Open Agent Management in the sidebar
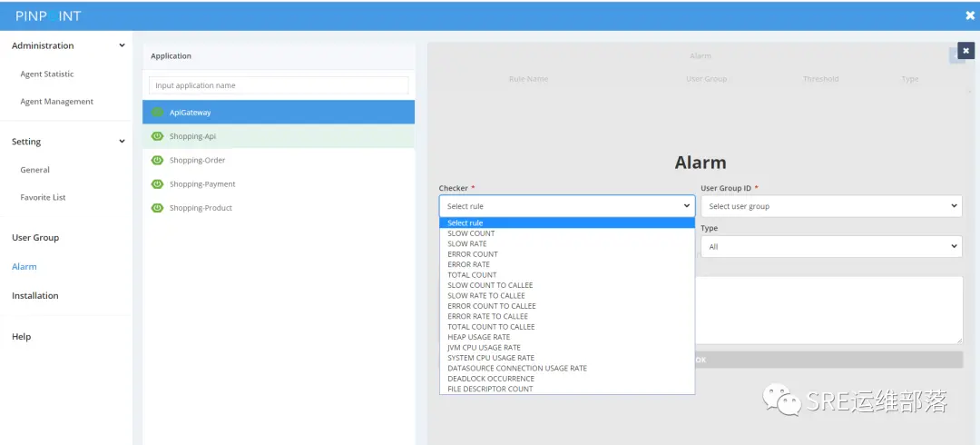 [x=57, y=102]
